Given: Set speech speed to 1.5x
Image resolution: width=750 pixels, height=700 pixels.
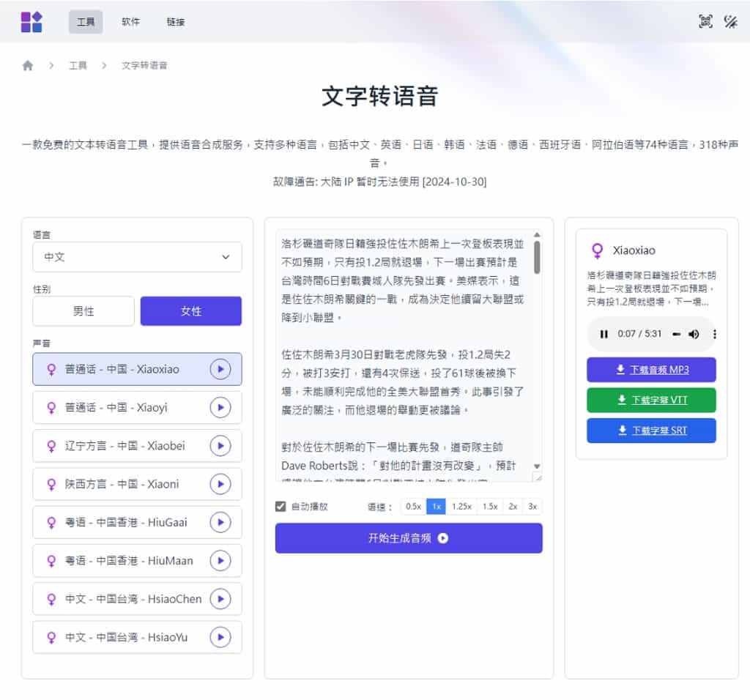Looking at the screenshot, I should tap(489, 506).
